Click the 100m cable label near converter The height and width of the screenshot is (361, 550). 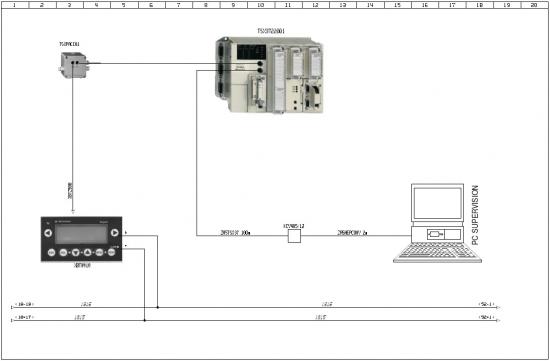(x=235, y=233)
